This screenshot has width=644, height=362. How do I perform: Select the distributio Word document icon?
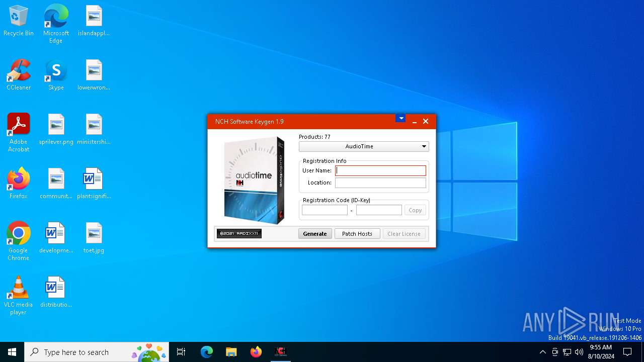tap(56, 293)
